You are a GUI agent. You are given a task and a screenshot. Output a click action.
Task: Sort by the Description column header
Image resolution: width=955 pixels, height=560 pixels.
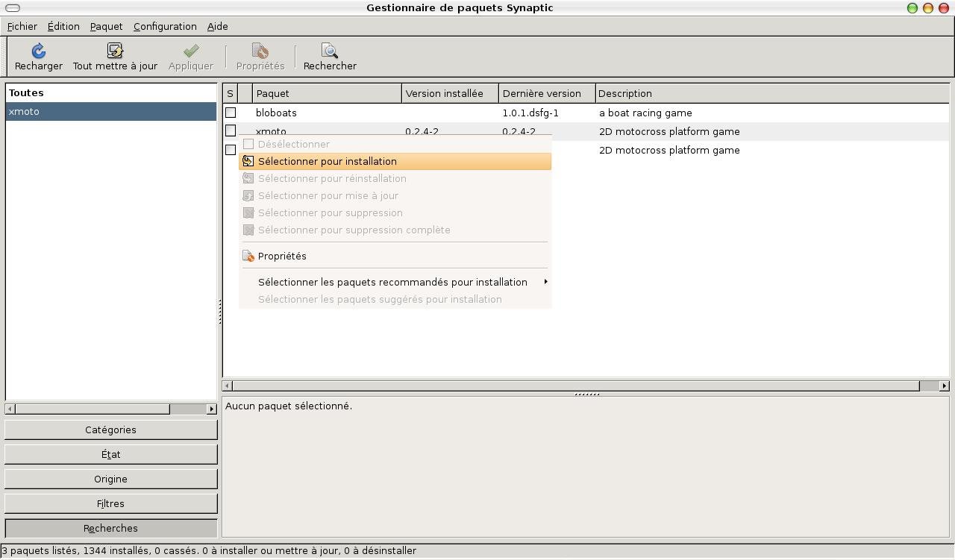click(772, 93)
